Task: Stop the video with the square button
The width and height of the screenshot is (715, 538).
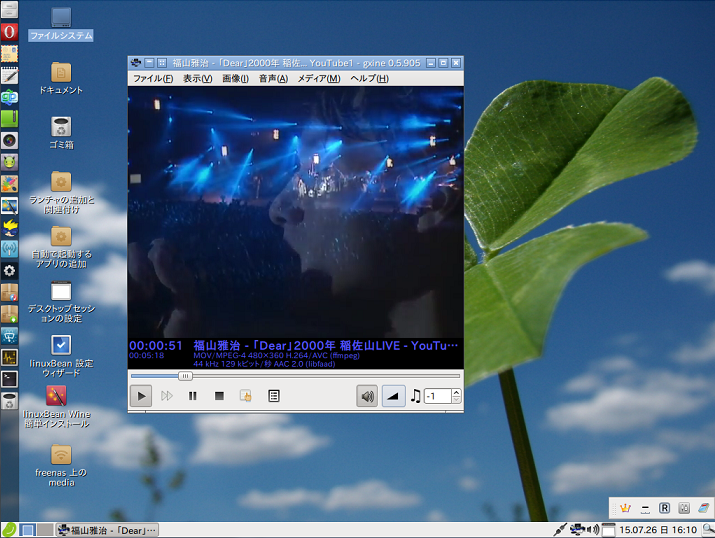Action: (219, 396)
